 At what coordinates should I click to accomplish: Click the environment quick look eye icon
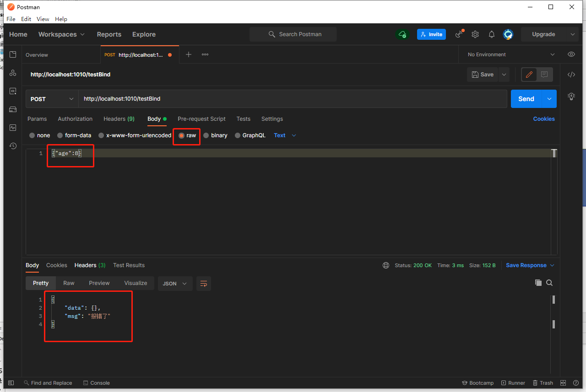point(571,54)
